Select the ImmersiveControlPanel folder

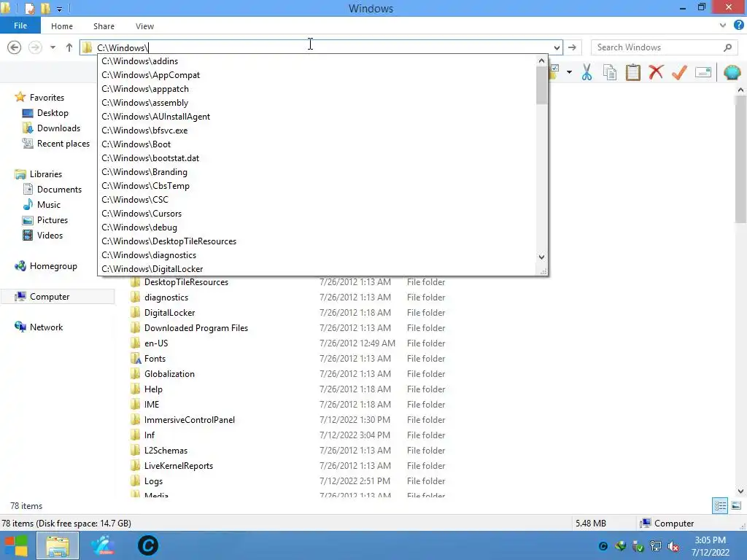click(x=289, y=419)
